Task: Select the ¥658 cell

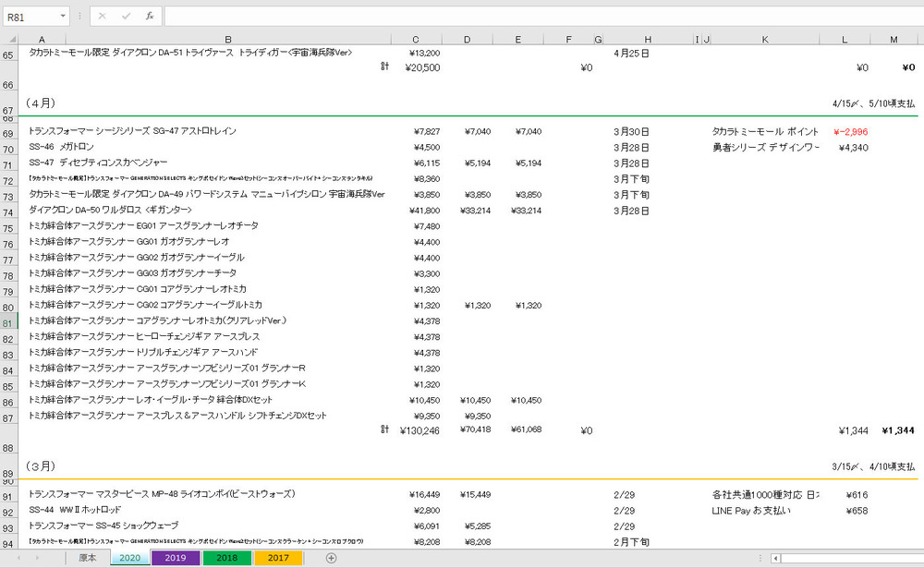Action: tap(857, 510)
